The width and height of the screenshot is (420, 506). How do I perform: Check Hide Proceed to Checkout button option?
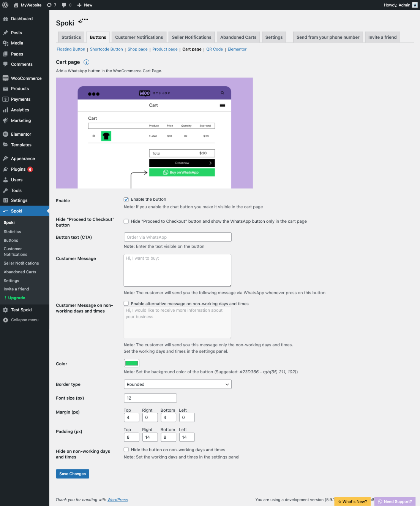(x=126, y=221)
